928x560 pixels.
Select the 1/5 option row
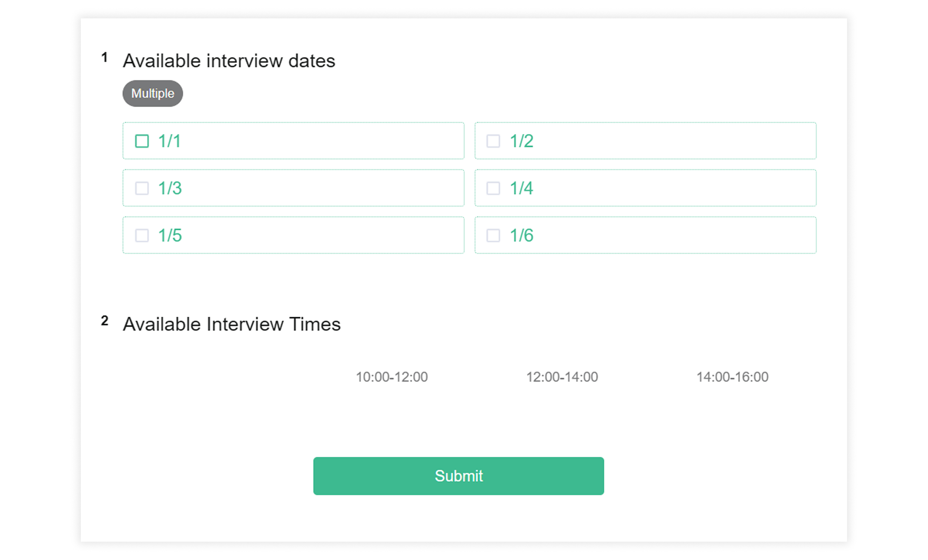pyautogui.click(x=293, y=235)
